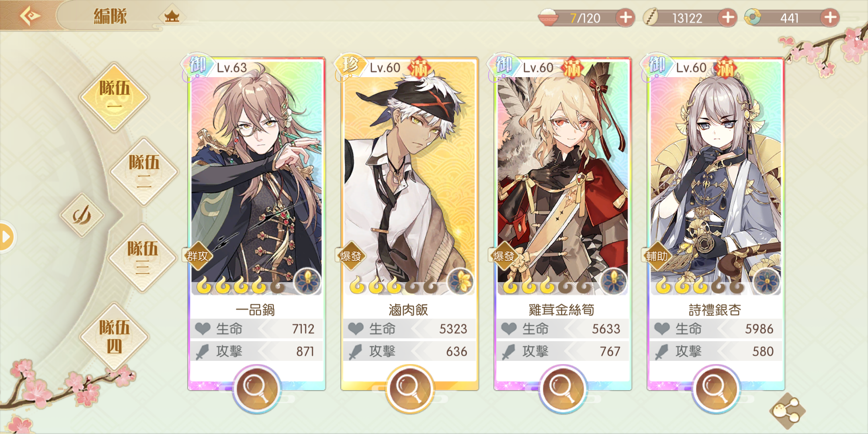Select the 一品鍋 character card

pyautogui.click(x=257, y=223)
